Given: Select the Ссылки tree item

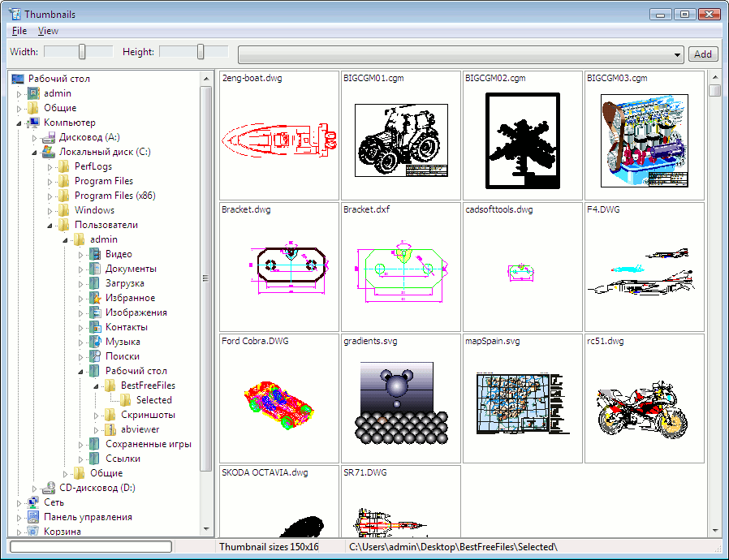Looking at the screenshot, I should 123,459.
